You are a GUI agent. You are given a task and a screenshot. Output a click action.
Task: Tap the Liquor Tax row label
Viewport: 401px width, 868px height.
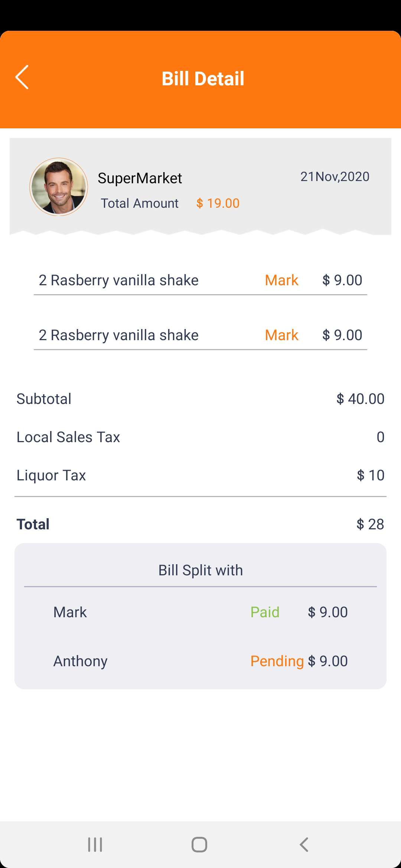(51, 476)
